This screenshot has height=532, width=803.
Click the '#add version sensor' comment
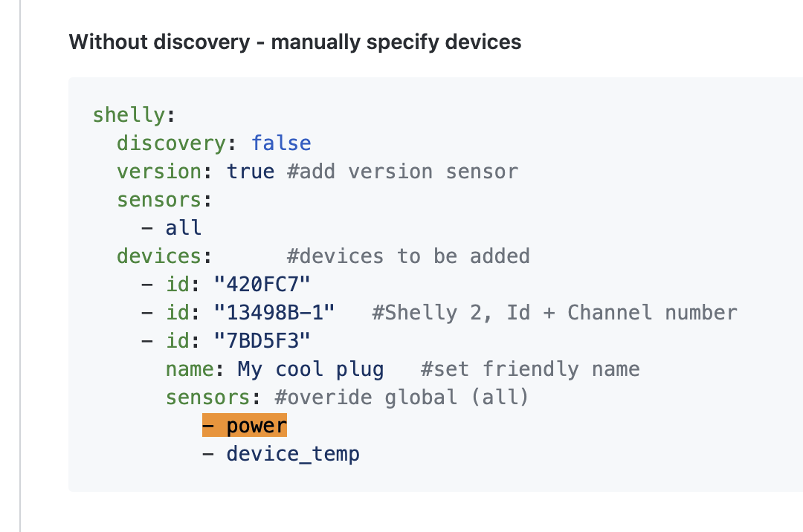pos(402,172)
